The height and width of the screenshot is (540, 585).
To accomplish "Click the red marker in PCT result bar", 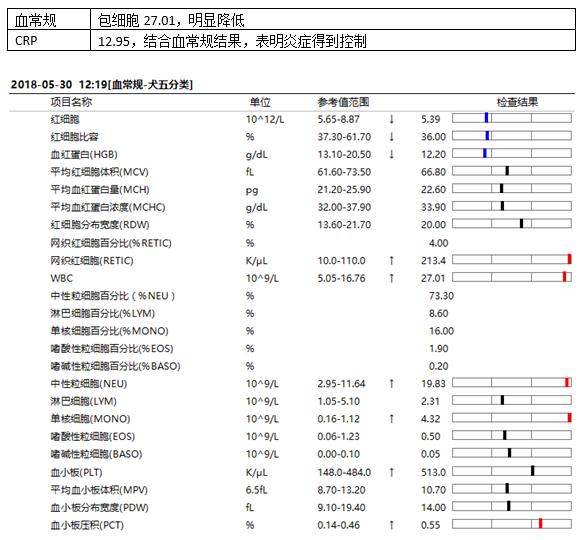I will point(540,524).
